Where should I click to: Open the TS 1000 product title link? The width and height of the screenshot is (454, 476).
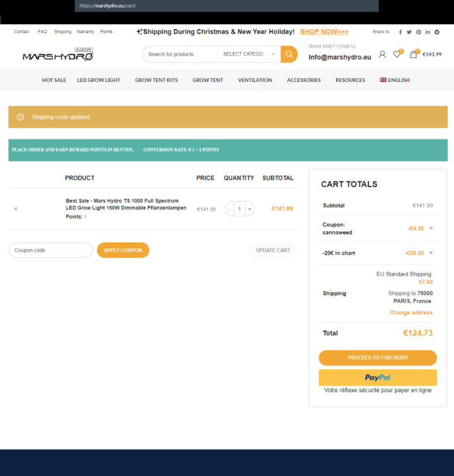click(x=126, y=204)
